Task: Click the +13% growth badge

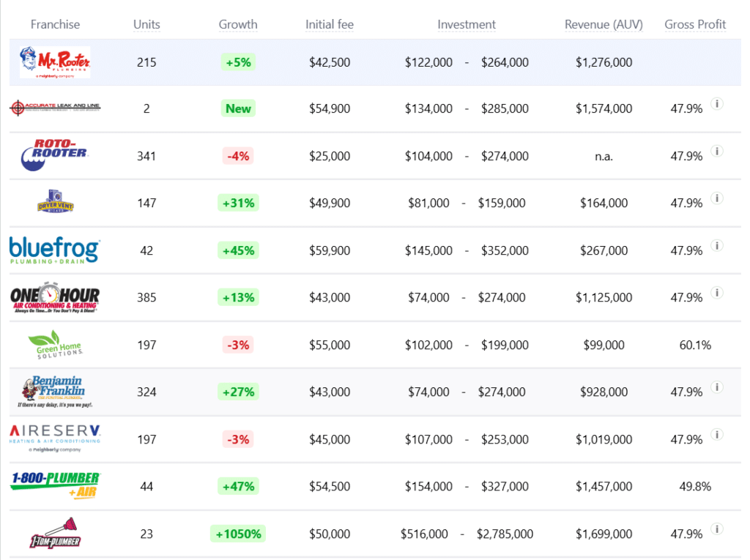Action: click(238, 297)
